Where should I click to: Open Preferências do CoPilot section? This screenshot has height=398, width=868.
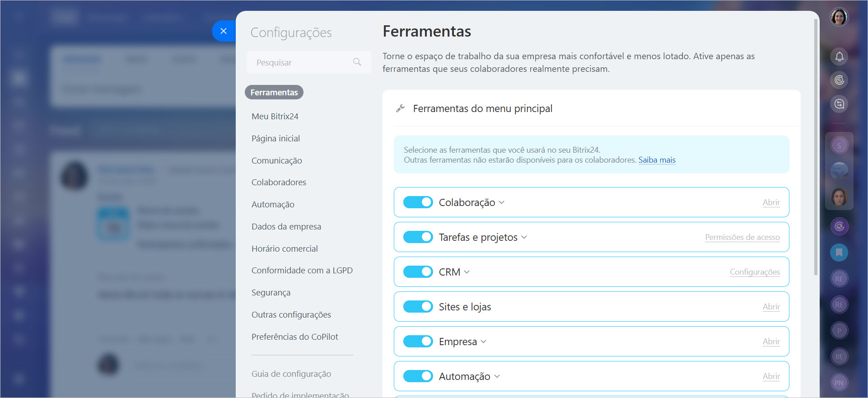295,337
